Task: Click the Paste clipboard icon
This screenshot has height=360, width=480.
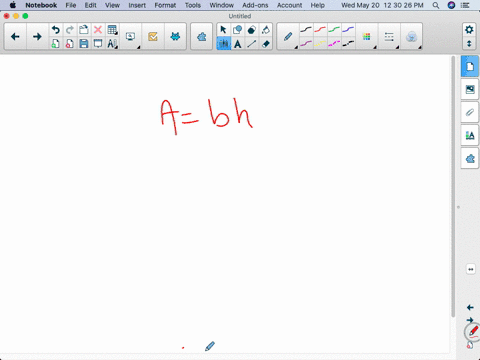Action: [84, 30]
